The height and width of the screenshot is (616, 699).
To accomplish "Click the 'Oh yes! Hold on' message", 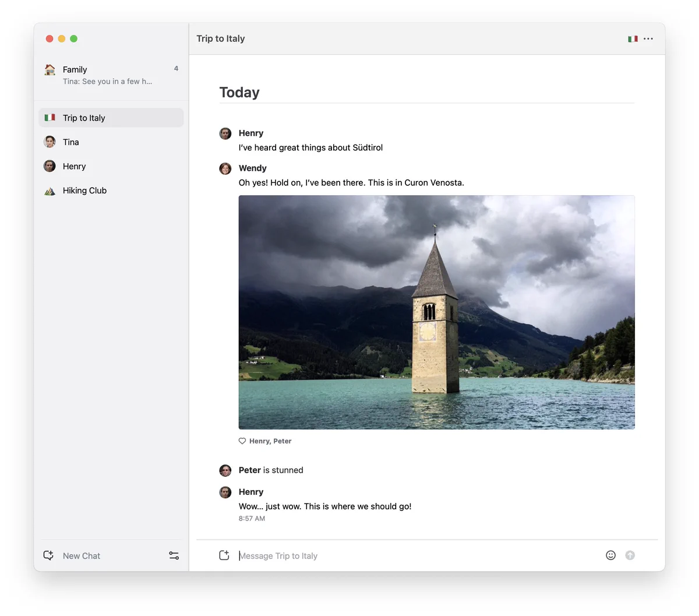I will [x=351, y=183].
